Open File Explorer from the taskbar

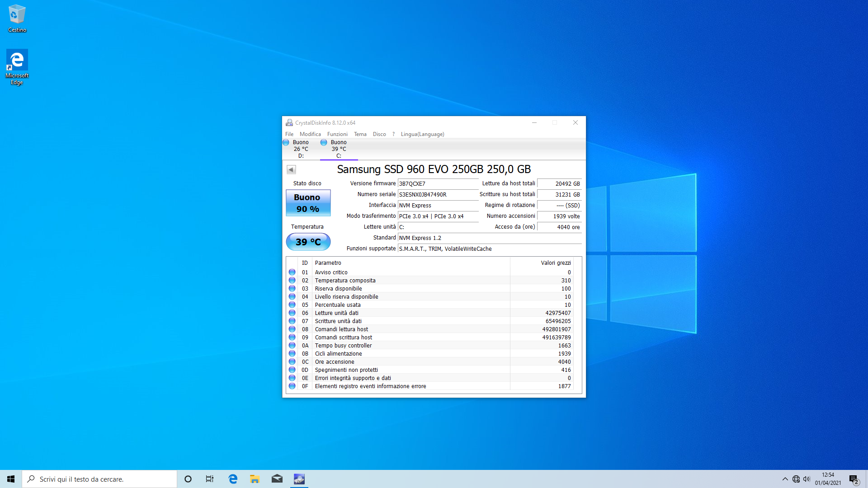point(255,479)
